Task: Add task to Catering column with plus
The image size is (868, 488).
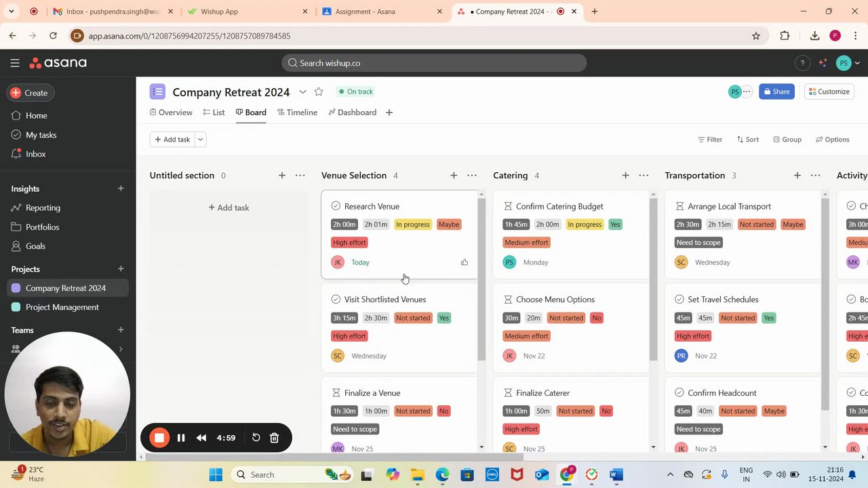Action: point(625,176)
